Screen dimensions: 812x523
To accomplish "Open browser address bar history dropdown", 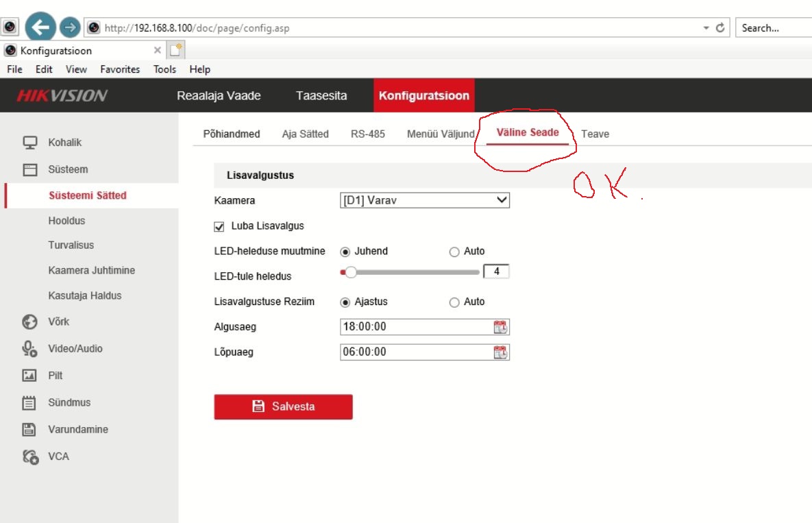I will 706,28.
